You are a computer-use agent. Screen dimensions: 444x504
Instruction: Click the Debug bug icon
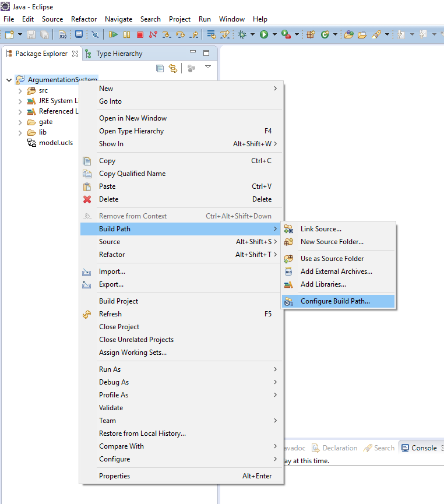242,34
